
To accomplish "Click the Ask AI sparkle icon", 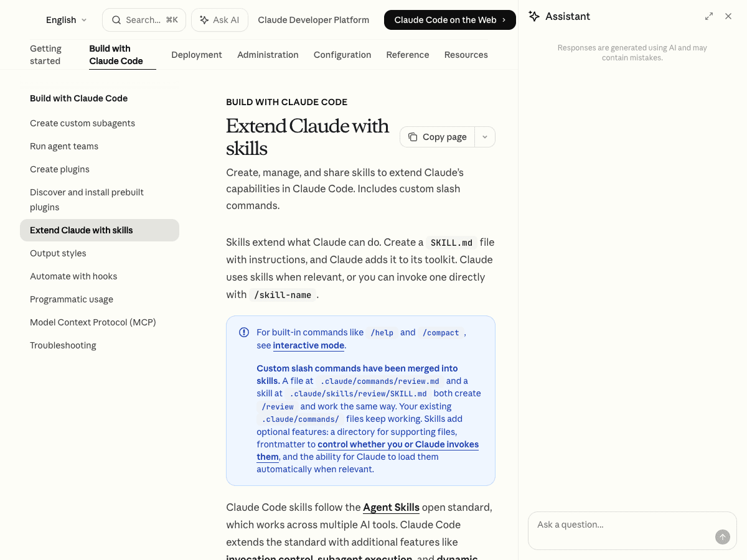I will click(x=204, y=20).
